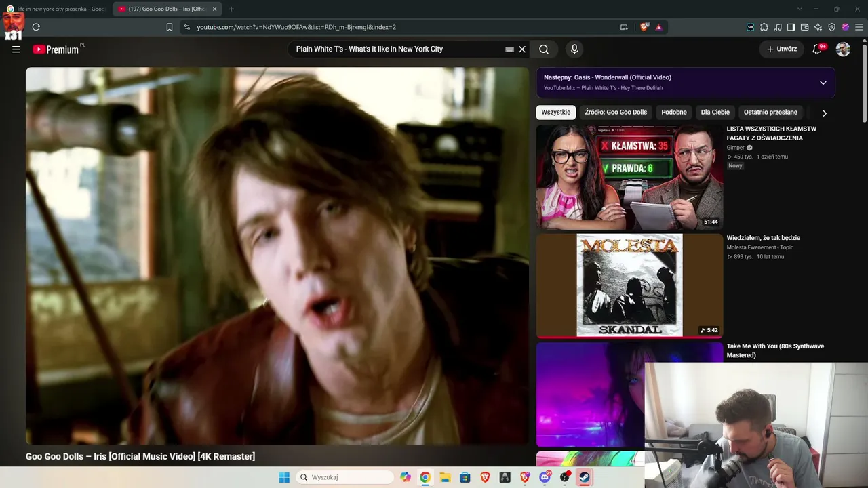Open Wiedziałem, że tak będzie video title
The image size is (868, 488).
(x=764, y=238)
